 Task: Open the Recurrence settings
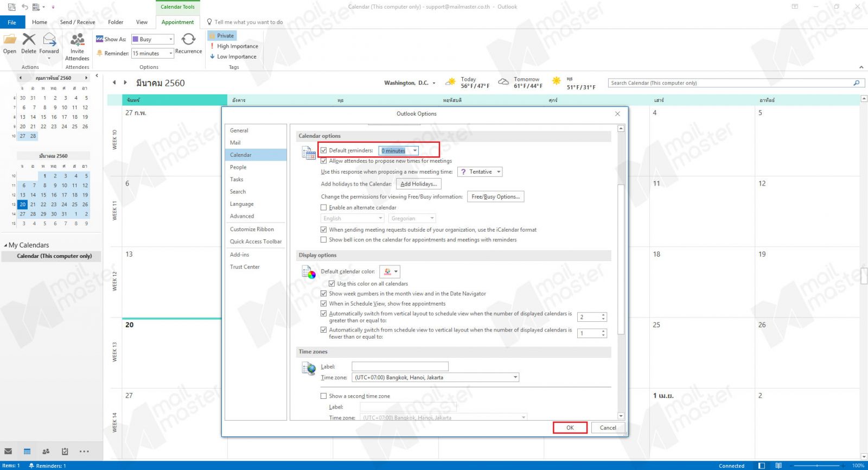(x=188, y=43)
